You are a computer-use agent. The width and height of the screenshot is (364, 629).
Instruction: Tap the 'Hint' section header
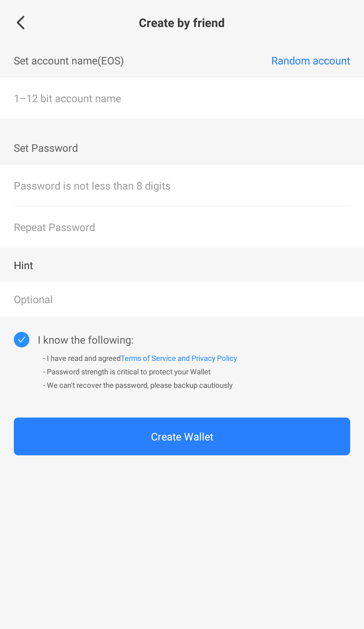click(x=24, y=265)
